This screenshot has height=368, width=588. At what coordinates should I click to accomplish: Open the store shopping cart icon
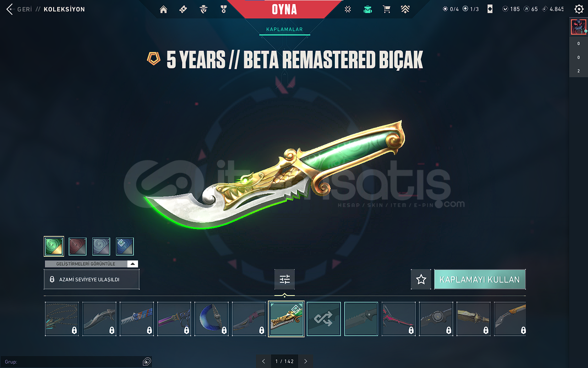tap(386, 9)
